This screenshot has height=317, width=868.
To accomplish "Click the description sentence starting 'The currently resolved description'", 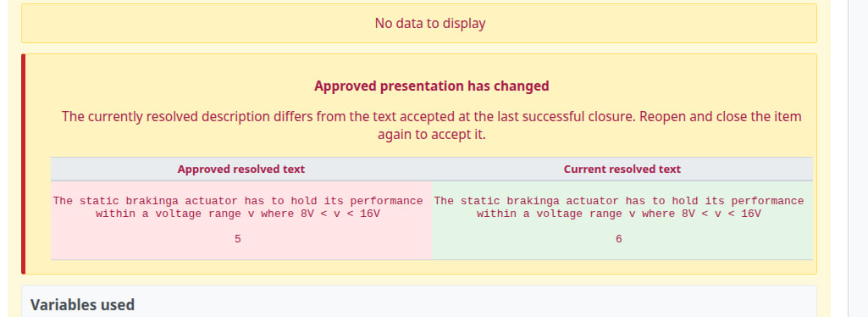I will pyautogui.click(x=431, y=117).
